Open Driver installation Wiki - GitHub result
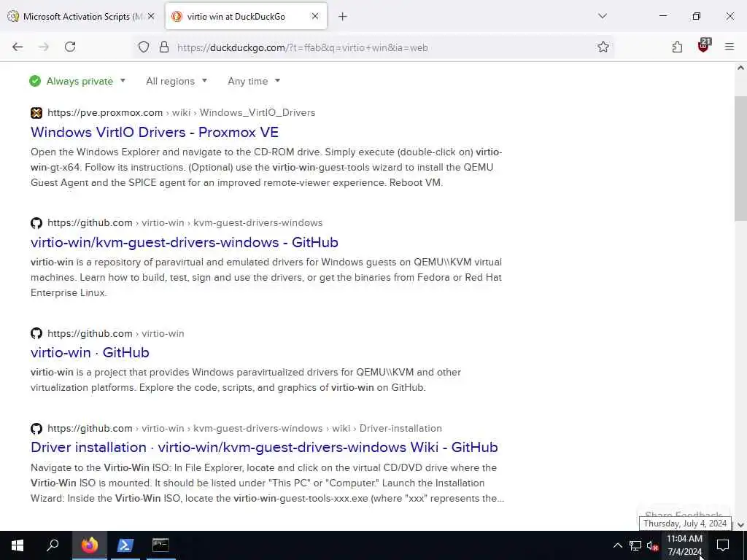Image resolution: width=747 pixels, height=560 pixels. (x=264, y=447)
